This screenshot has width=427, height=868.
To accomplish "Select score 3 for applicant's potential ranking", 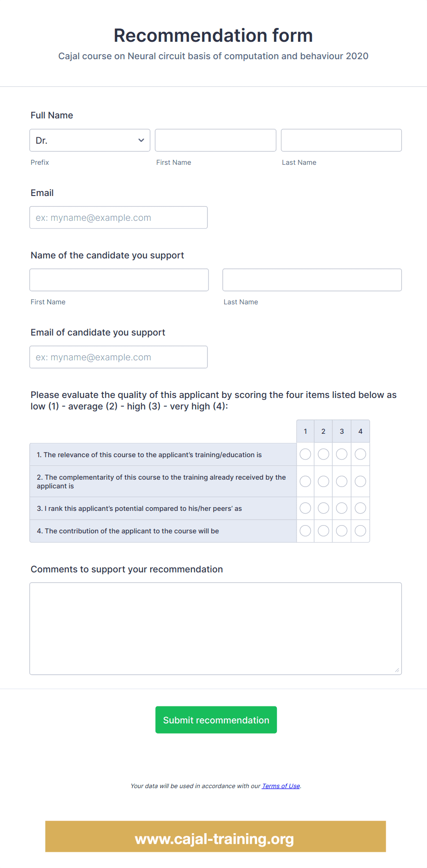I will (342, 508).
